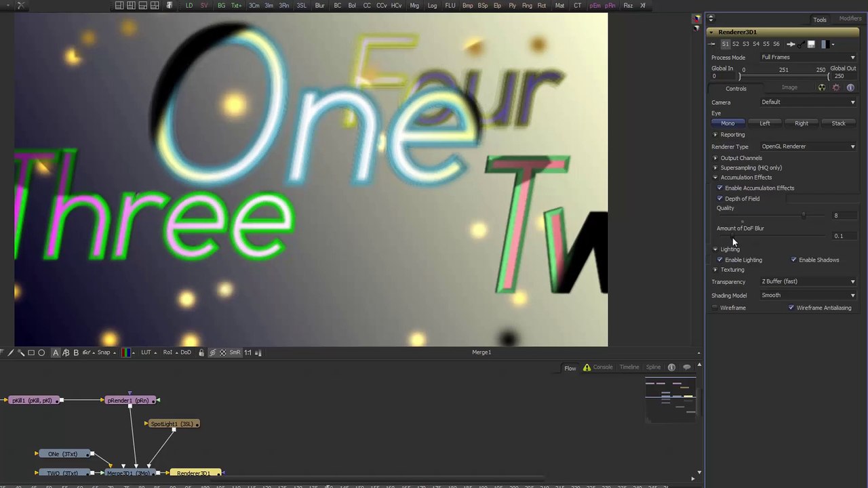
Task: Add a Resize tool (Rsz)
Action: (628, 5)
